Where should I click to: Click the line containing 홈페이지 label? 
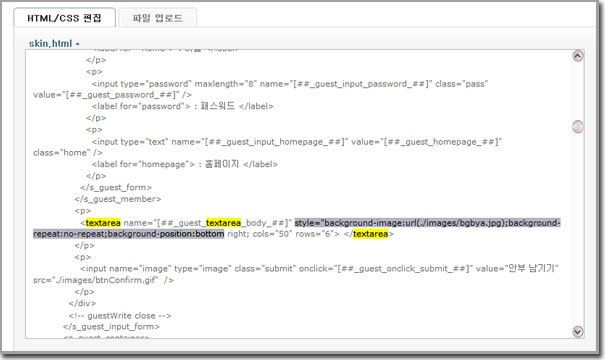pos(184,164)
